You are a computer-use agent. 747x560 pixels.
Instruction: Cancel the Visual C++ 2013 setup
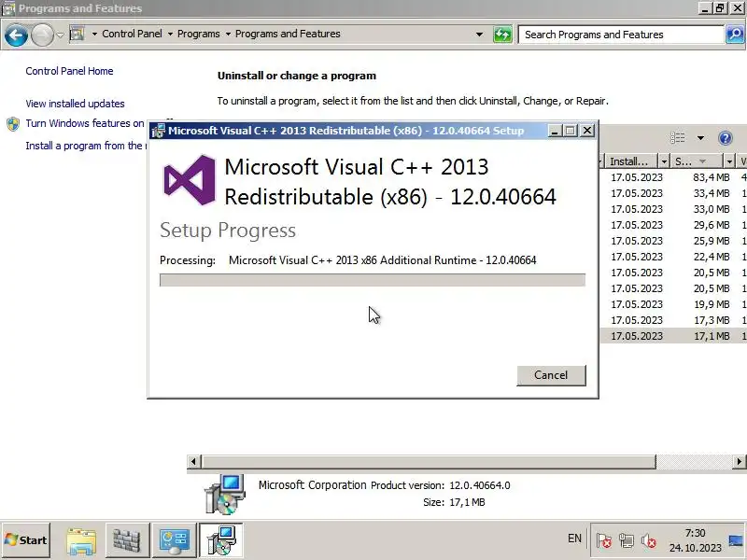551,375
